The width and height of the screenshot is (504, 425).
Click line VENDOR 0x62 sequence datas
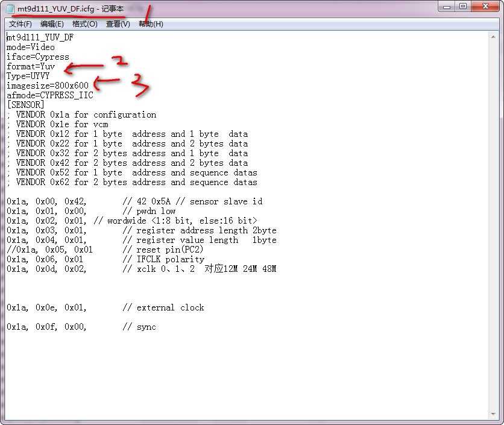(x=132, y=182)
